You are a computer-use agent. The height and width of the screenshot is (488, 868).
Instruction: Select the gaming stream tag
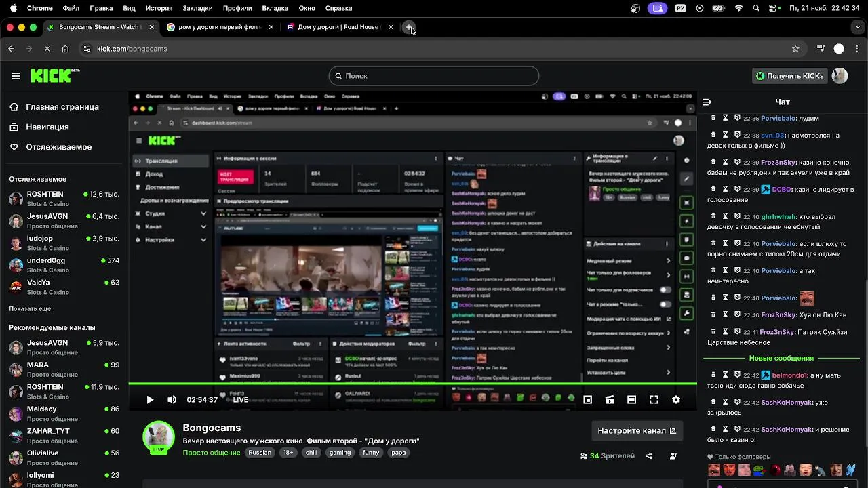340,453
